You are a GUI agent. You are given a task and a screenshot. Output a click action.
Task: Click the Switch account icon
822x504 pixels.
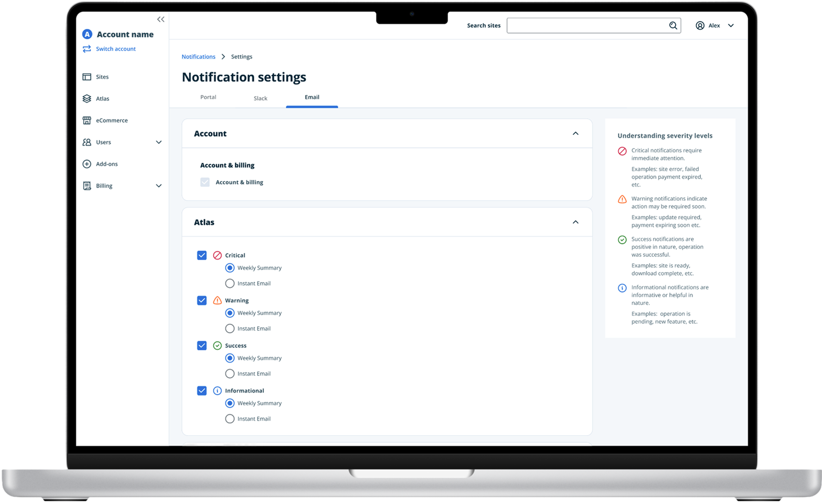[x=86, y=49]
